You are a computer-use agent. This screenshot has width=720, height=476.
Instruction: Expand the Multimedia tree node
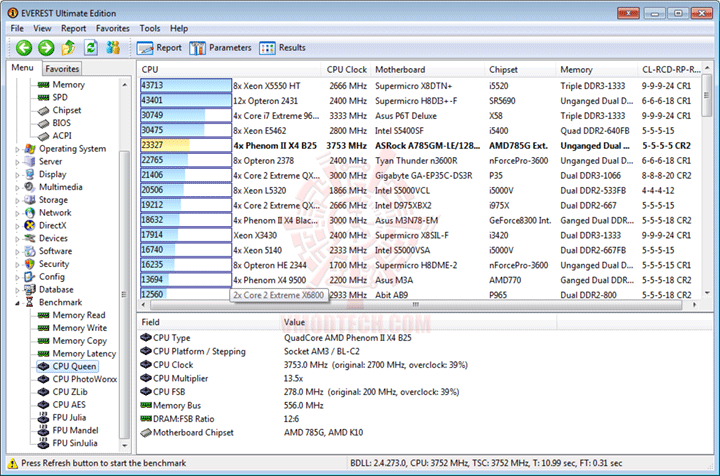17,188
